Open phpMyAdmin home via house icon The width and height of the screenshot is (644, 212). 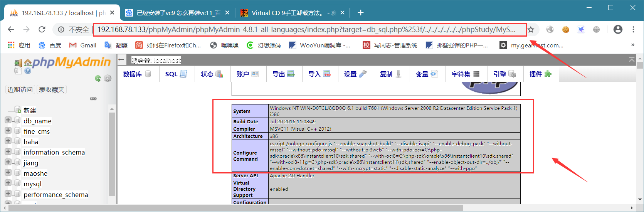tap(28, 63)
